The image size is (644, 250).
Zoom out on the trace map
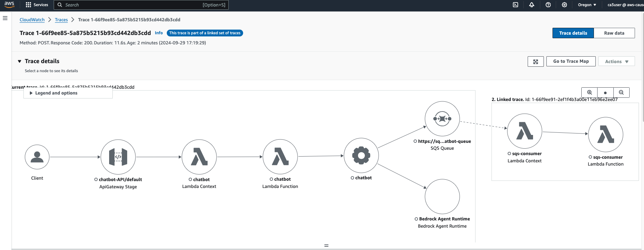coord(621,92)
